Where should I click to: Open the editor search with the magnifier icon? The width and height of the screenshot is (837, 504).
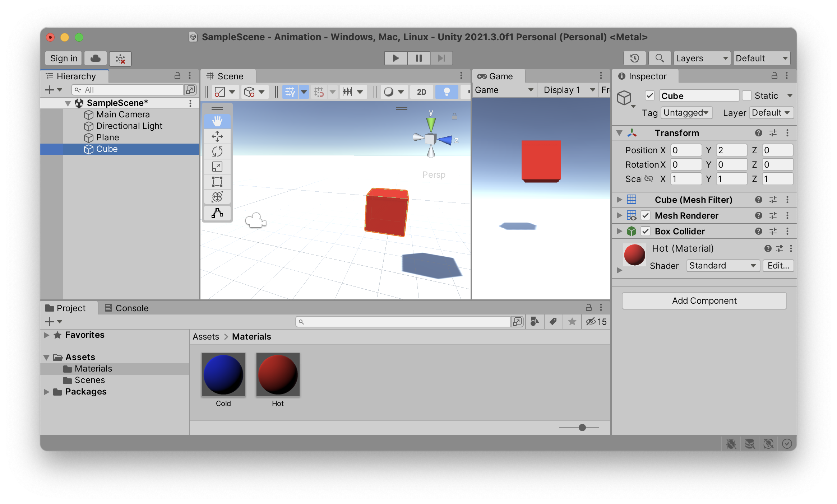[x=660, y=58]
